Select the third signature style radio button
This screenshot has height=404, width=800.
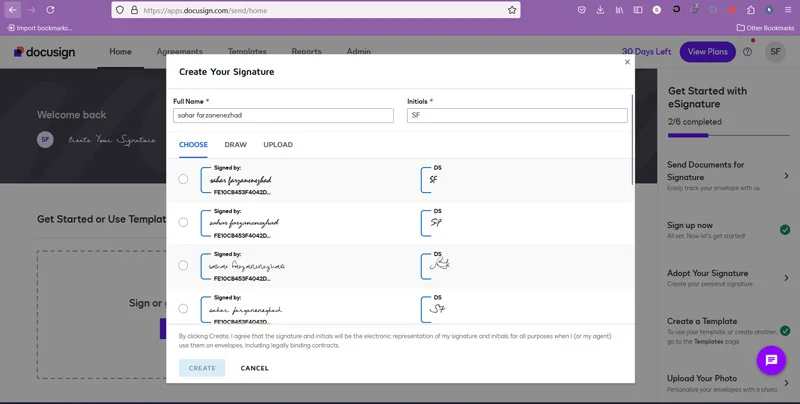(x=183, y=265)
